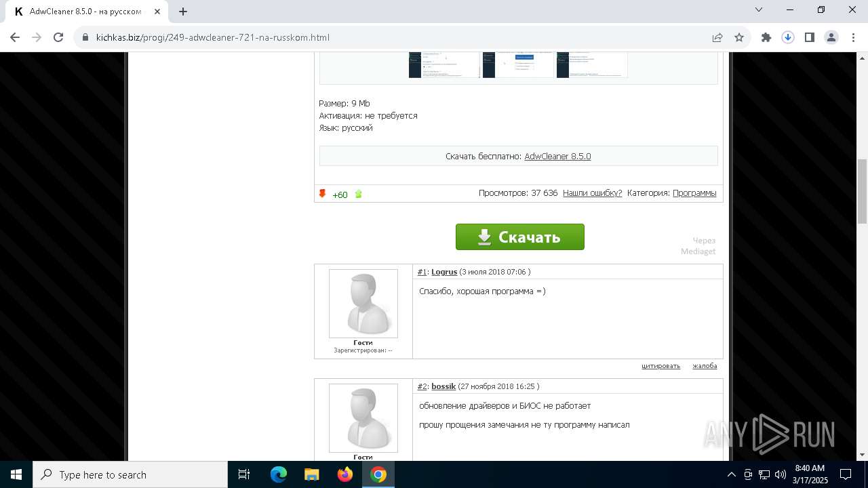Click the Просмотров: 37 636 text

point(518,193)
